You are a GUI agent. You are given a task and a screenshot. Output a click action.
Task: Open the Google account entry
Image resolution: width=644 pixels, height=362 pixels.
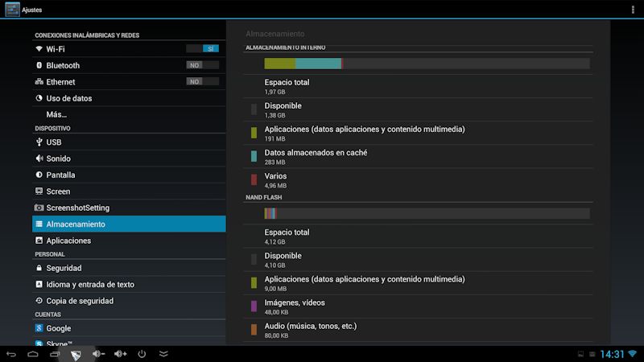coord(129,328)
